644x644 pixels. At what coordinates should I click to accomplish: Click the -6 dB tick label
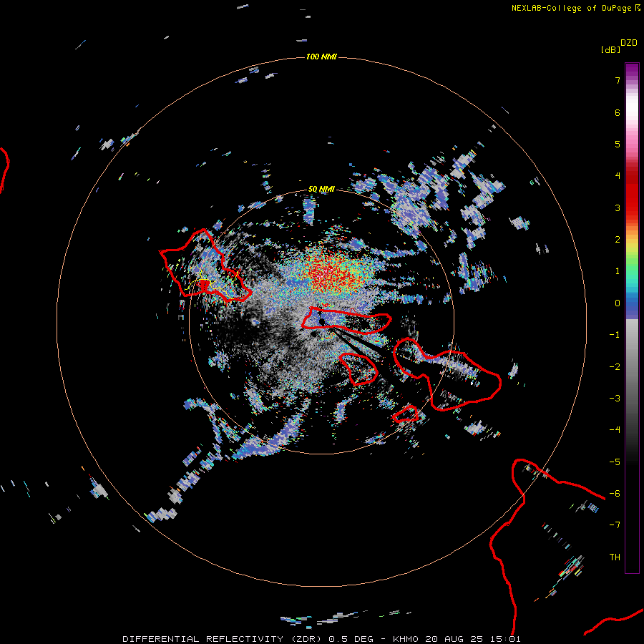pyautogui.click(x=615, y=494)
